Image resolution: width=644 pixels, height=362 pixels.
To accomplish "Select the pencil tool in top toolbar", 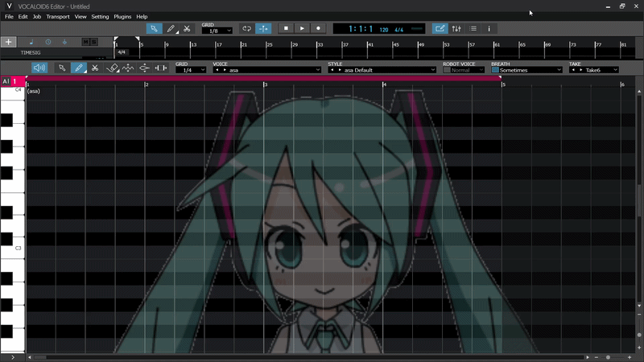I will [x=171, y=28].
